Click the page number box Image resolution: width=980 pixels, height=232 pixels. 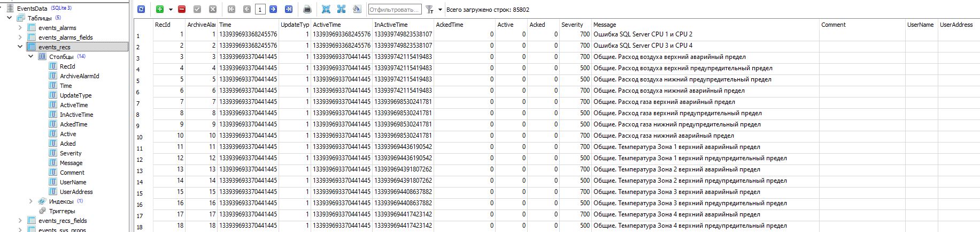[x=260, y=10]
